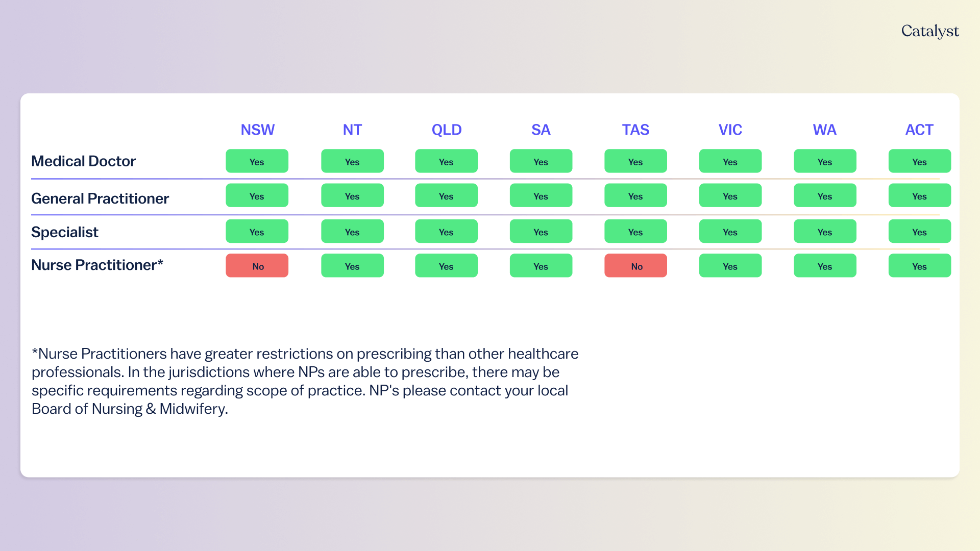Click the QLD column header
The image size is (980, 551).
point(446,128)
